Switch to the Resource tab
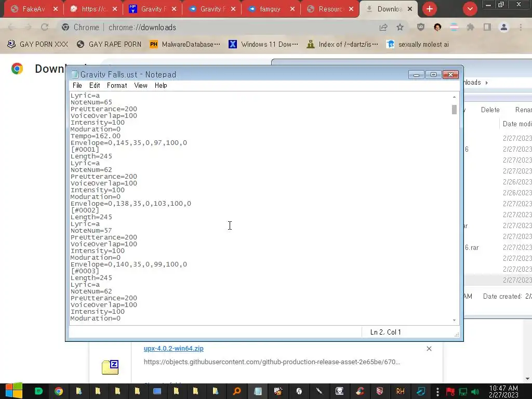The width and height of the screenshot is (532, 399). click(x=330, y=9)
